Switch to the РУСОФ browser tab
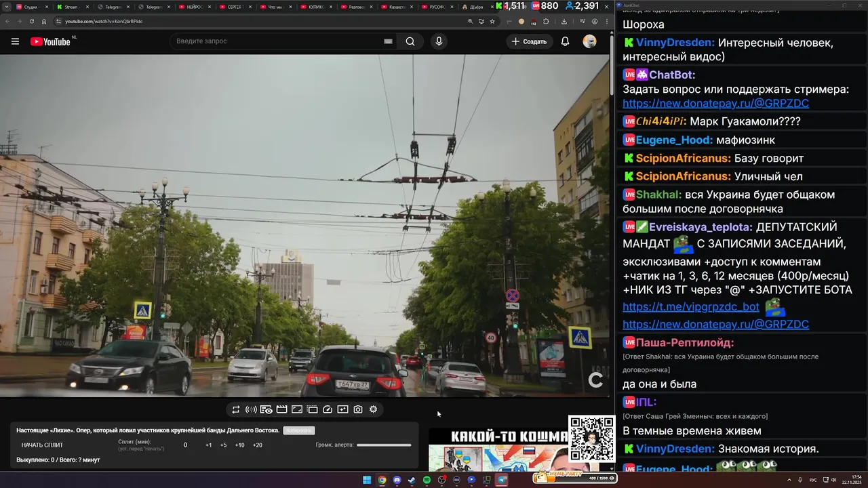Image resolution: width=868 pixels, height=488 pixels. [x=437, y=7]
